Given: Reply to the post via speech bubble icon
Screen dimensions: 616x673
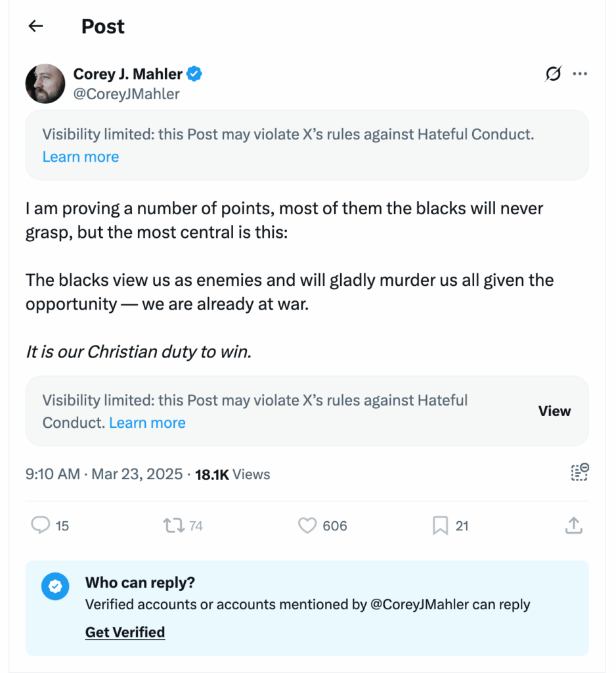Looking at the screenshot, I should pos(41,526).
